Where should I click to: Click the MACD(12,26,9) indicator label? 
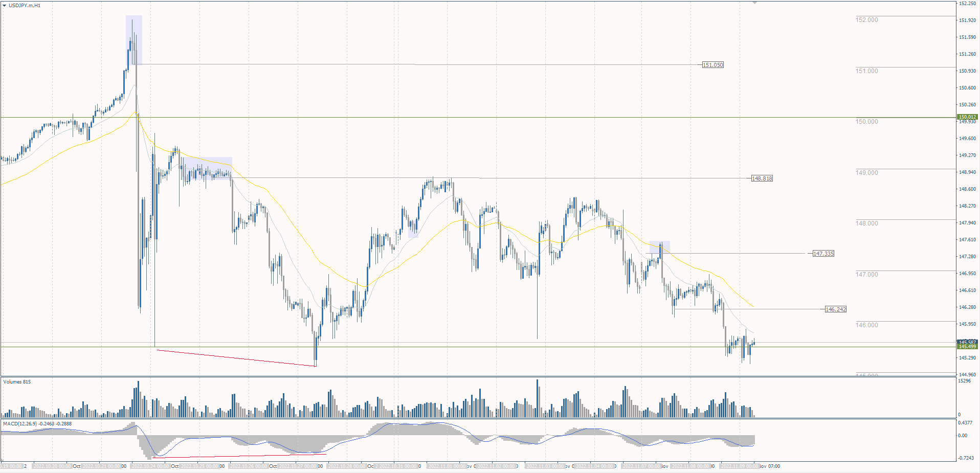pos(37,424)
